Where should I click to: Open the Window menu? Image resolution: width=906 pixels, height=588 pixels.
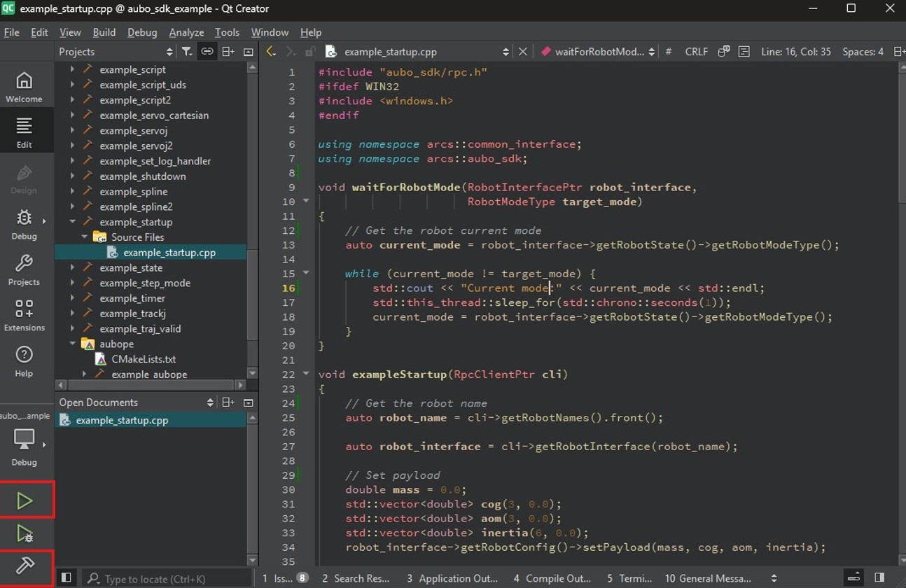(270, 32)
